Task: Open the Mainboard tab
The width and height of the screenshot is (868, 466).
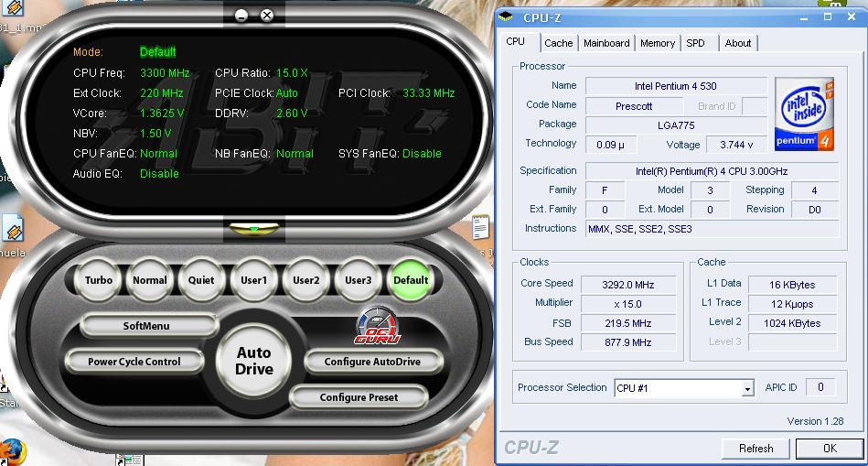Action: [606, 43]
